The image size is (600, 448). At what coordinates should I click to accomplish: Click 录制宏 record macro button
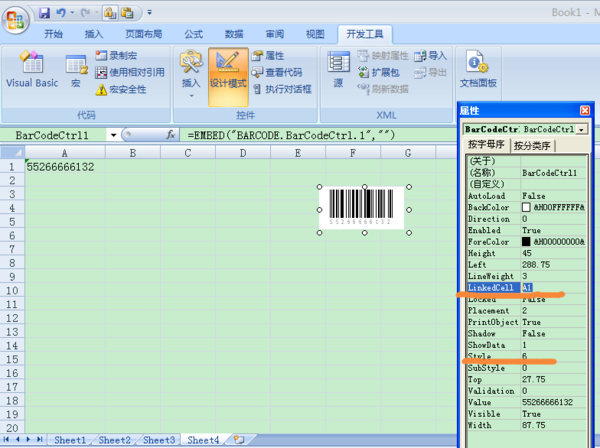123,56
